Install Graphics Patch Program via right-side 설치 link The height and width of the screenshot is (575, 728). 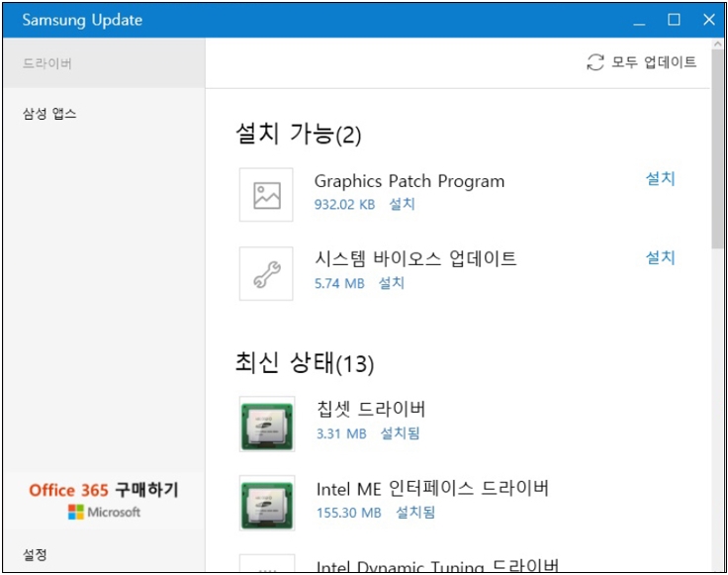tap(660, 178)
